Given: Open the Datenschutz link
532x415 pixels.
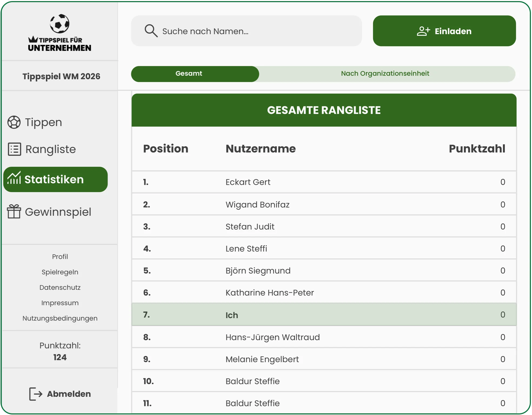Looking at the screenshot, I should coord(60,287).
